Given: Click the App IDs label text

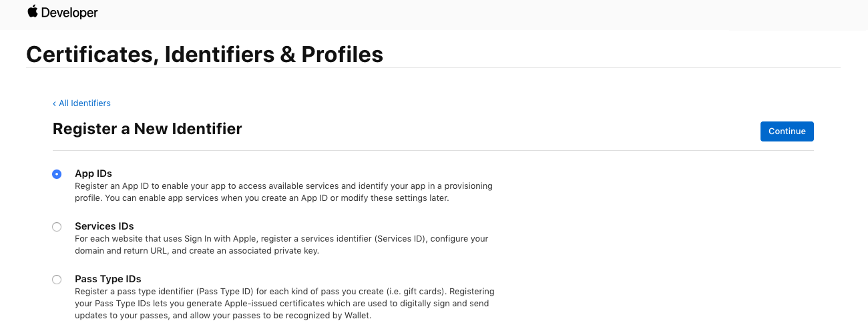Looking at the screenshot, I should [x=93, y=174].
